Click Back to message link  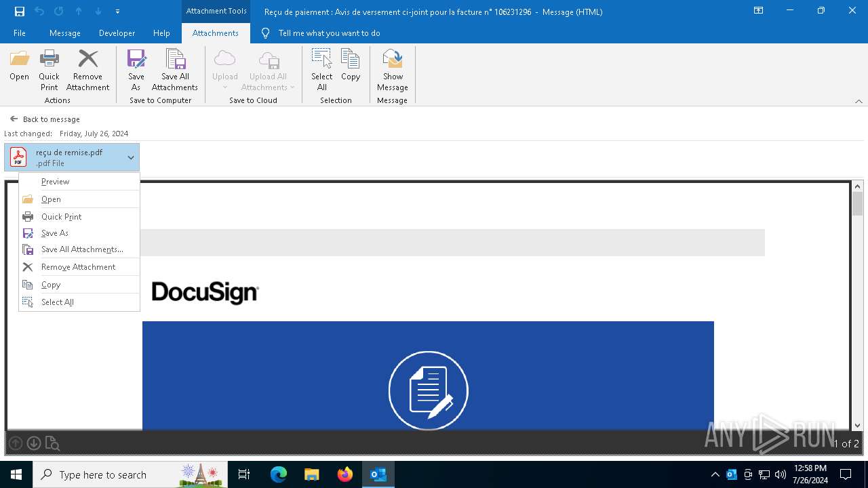pos(45,119)
